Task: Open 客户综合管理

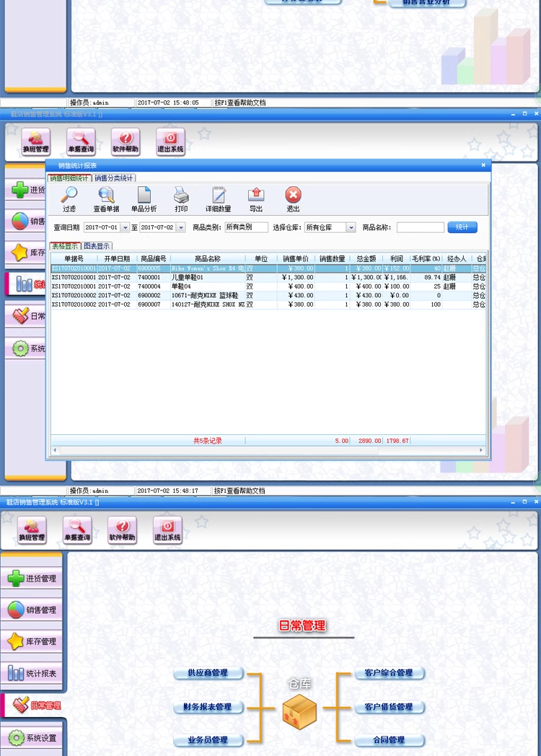Action: click(389, 672)
